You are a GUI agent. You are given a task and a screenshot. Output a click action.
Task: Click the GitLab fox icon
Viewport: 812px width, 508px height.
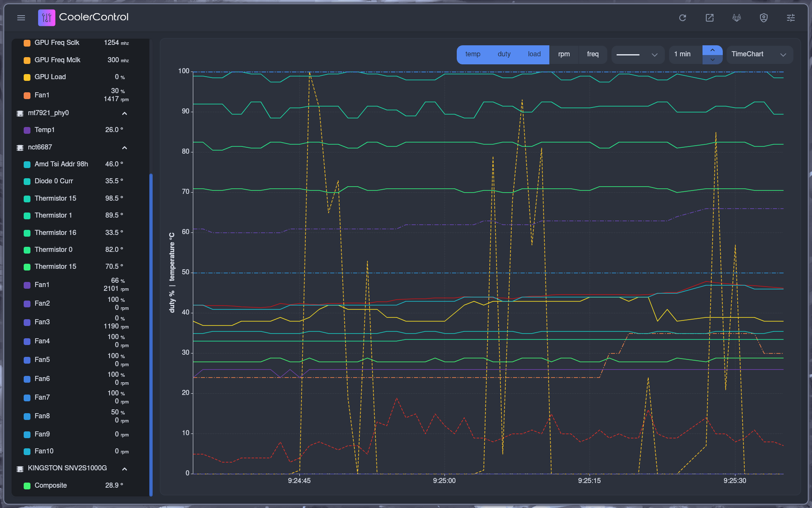pos(737,18)
